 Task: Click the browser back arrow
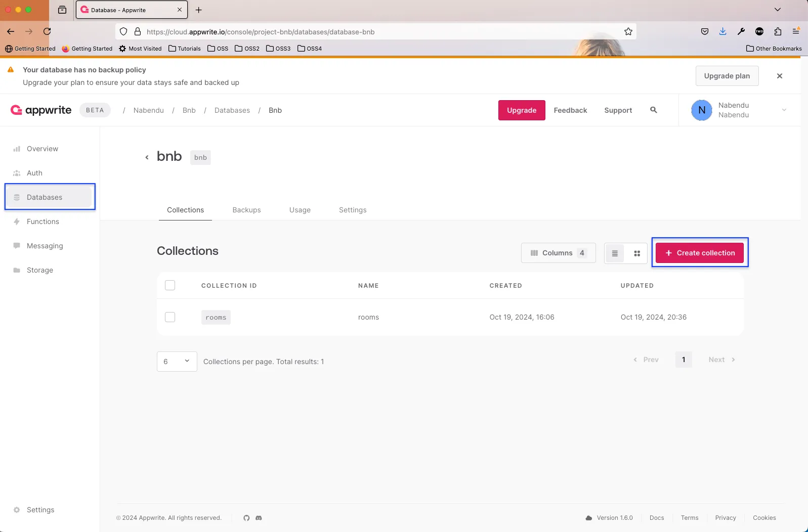(11, 31)
